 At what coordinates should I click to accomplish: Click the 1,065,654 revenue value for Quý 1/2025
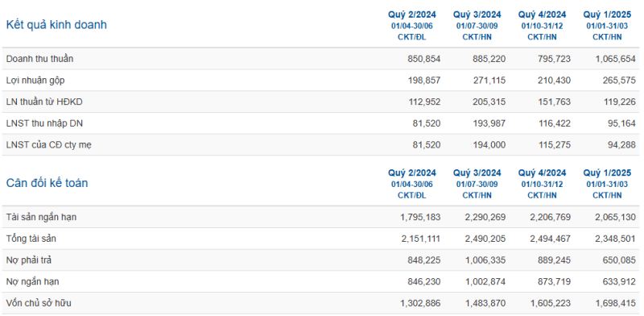tap(615, 59)
